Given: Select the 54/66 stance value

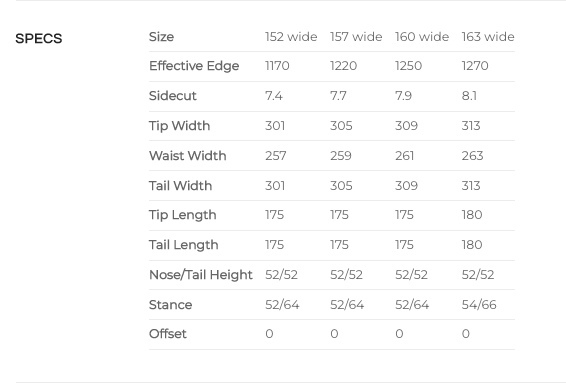Looking at the screenshot, I should click(x=479, y=305).
